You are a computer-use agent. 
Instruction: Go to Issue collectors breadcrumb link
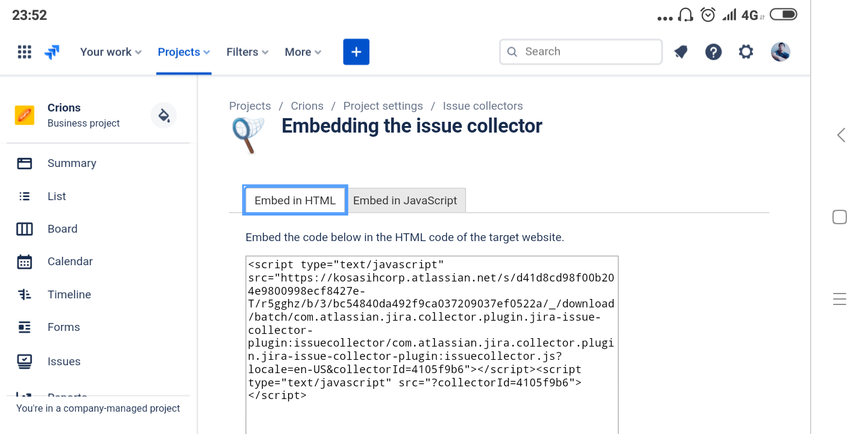(x=483, y=106)
